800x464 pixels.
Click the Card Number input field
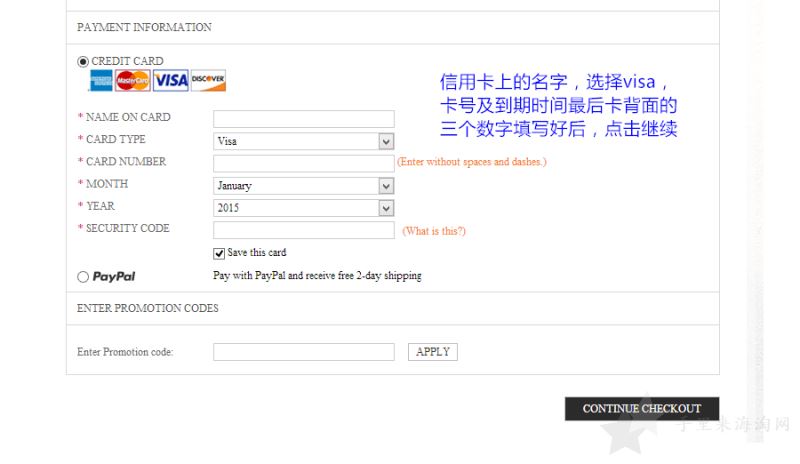click(x=304, y=163)
